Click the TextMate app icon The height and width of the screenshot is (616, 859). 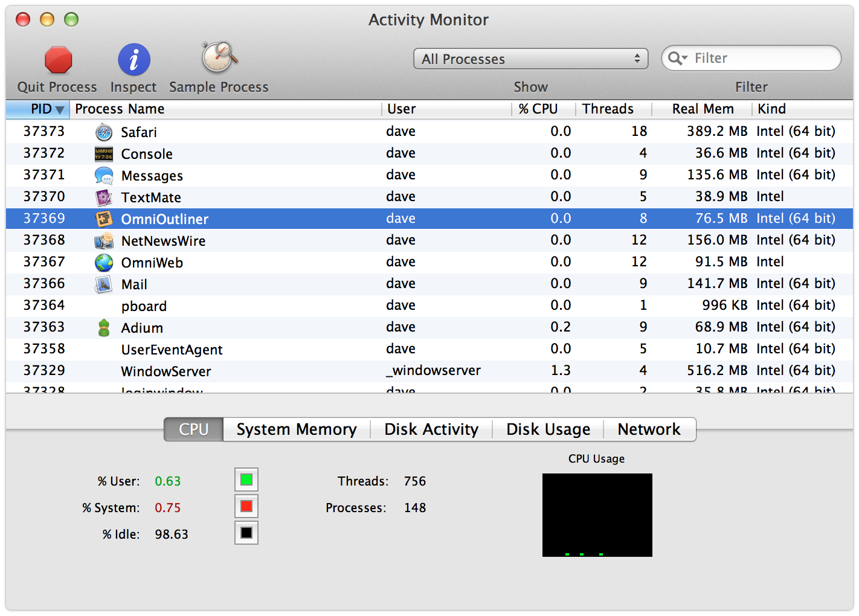pyautogui.click(x=103, y=197)
